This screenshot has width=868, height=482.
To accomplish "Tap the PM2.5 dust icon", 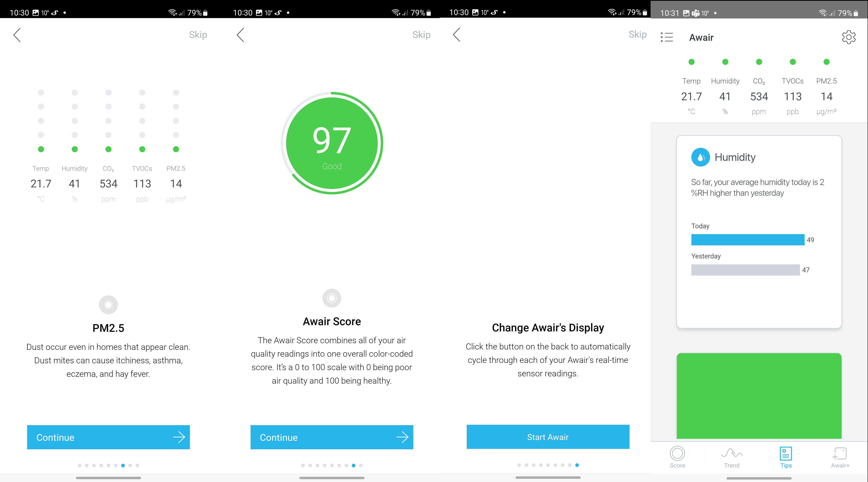I will [108, 305].
